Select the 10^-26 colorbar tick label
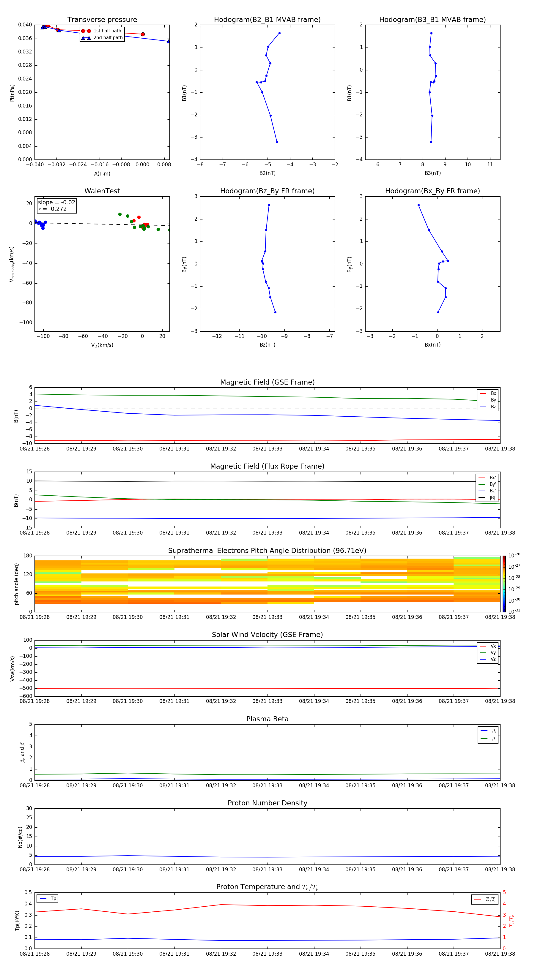The width and height of the screenshot is (535, 980). pyautogui.click(x=514, y=555)
